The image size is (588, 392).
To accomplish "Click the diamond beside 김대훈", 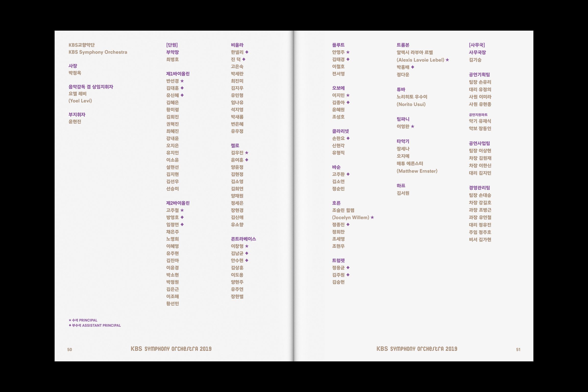I will (182, 88).
